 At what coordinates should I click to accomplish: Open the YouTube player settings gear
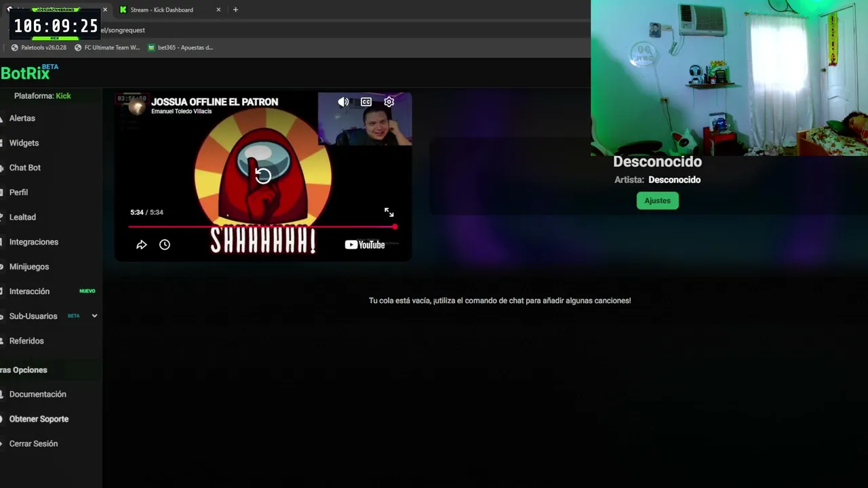point(389,102)
